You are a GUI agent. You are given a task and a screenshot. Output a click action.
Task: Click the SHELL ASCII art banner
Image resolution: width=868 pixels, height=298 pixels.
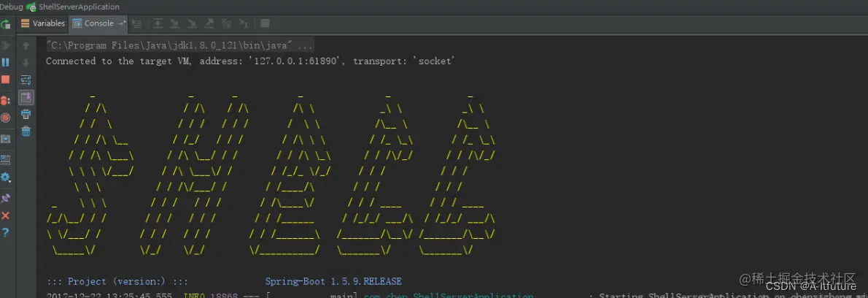coord(271,175)
